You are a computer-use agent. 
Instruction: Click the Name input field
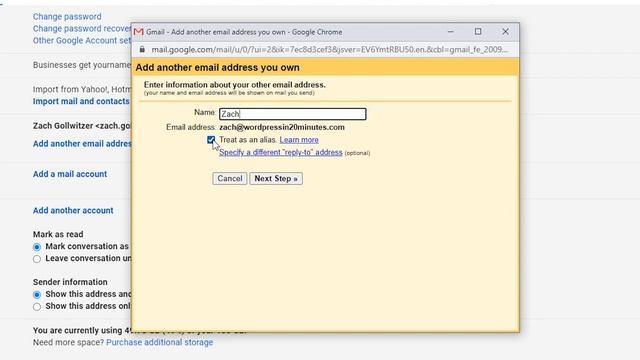[293, 114]
